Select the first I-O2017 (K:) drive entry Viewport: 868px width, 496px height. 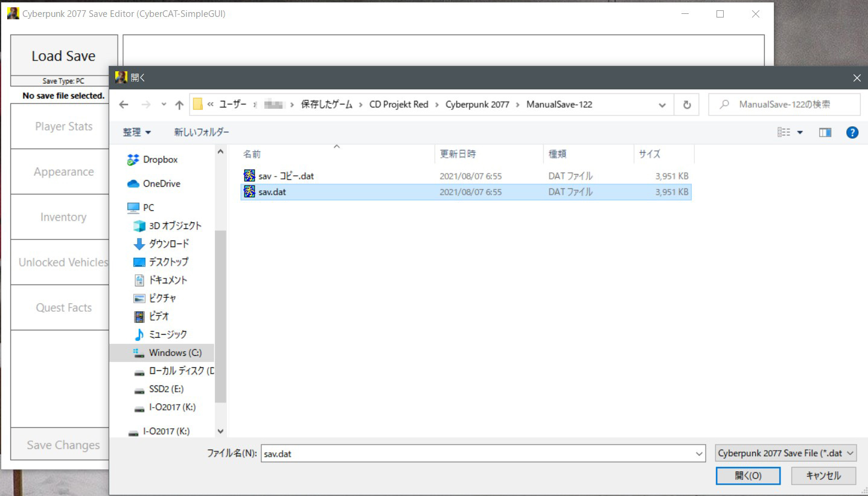click(x=172, y=407)
